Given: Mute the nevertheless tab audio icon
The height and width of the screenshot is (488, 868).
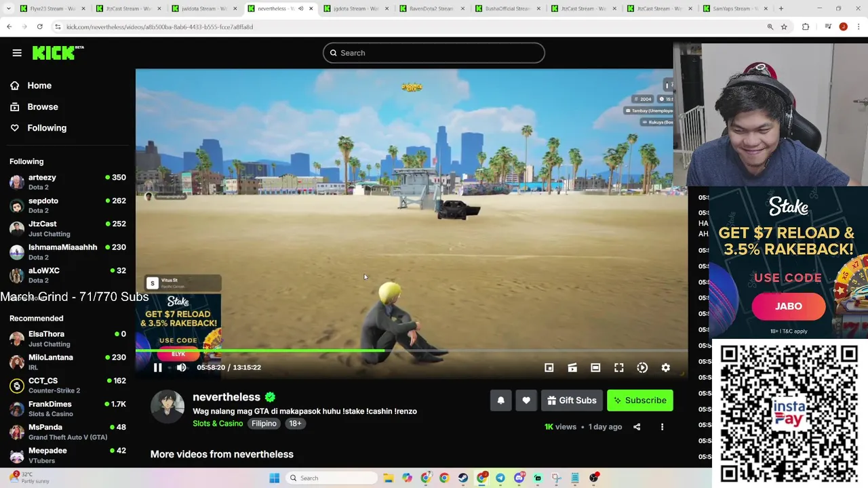Looking at the screenshot, I should [300, 9].
